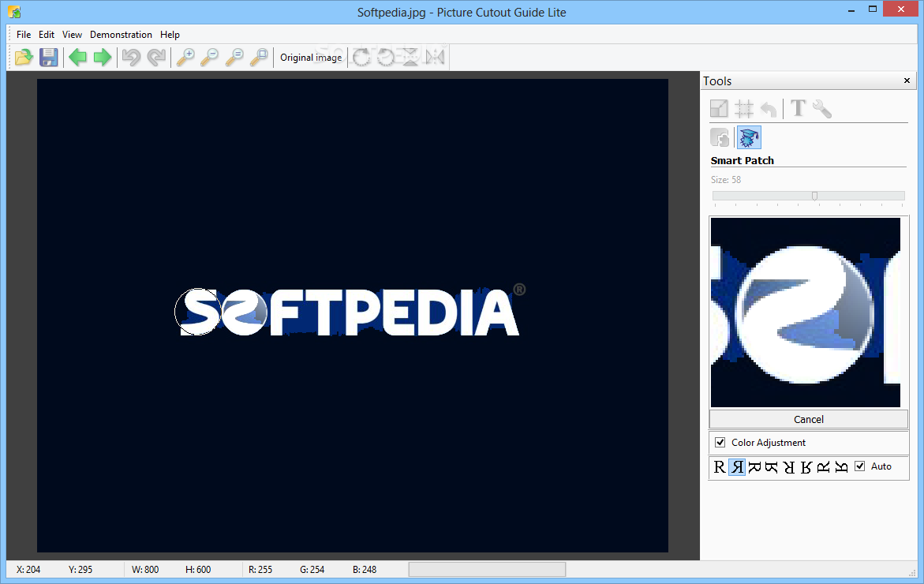This screenshot has width=924, height=584.
Task: Click the magnifier with square icon
Action: point(259,57)
